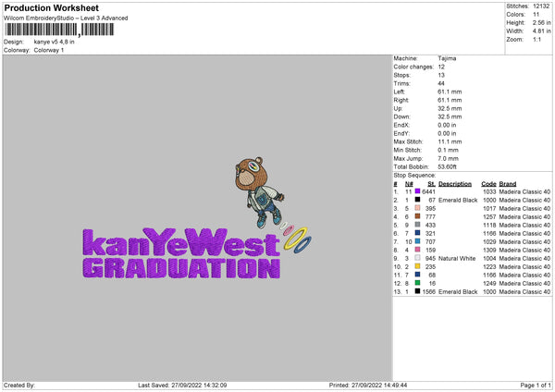This screenshot has width=555, height=392.
Task: Click the Max Jump value 7.0 mm
Action: tap(448, 158)
